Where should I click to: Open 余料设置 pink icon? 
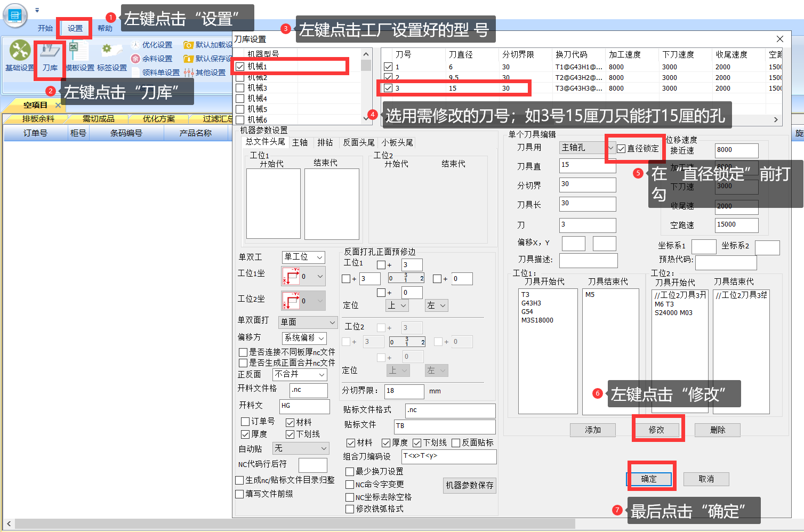point(135,59)
